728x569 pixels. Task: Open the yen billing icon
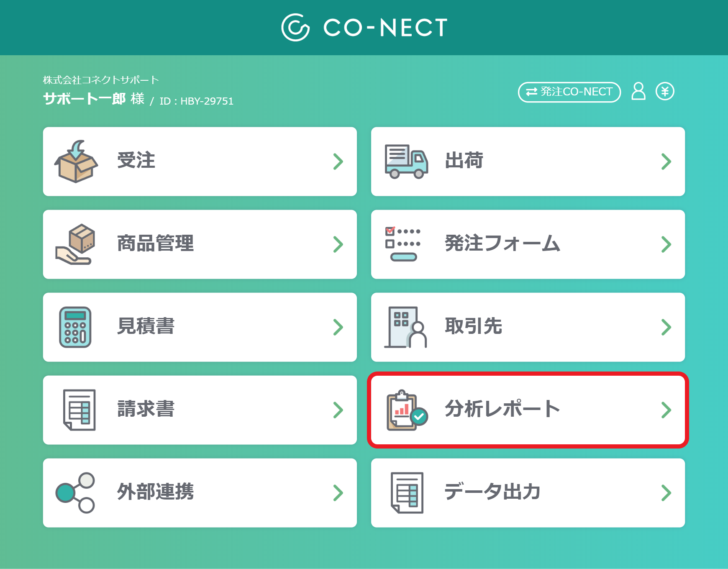[665, 91]
